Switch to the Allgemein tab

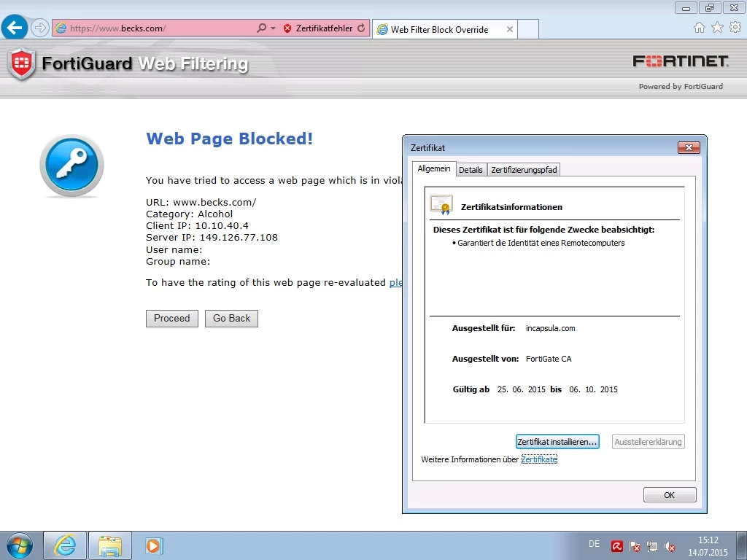pos(433,168)
